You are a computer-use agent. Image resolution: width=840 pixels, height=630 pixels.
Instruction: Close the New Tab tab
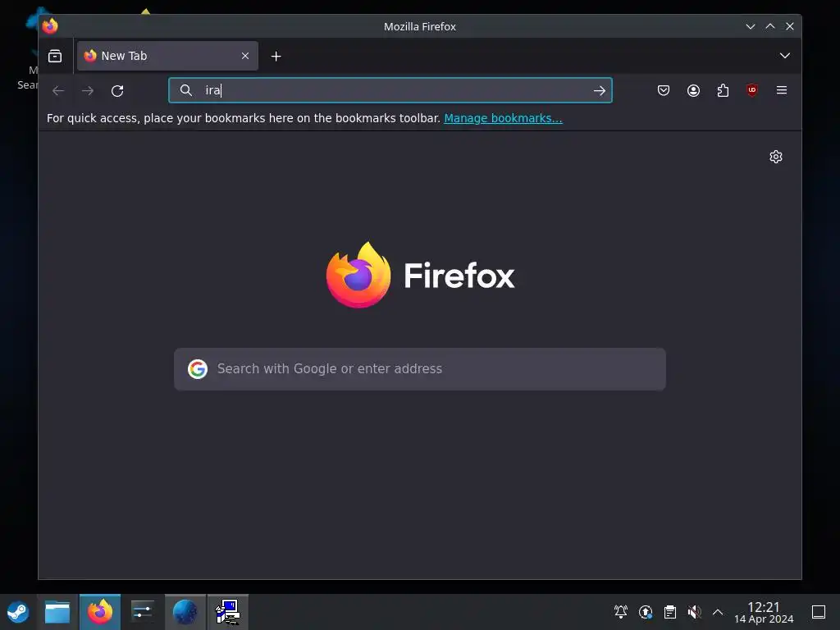pyautogui.click(x=244, y=56)
